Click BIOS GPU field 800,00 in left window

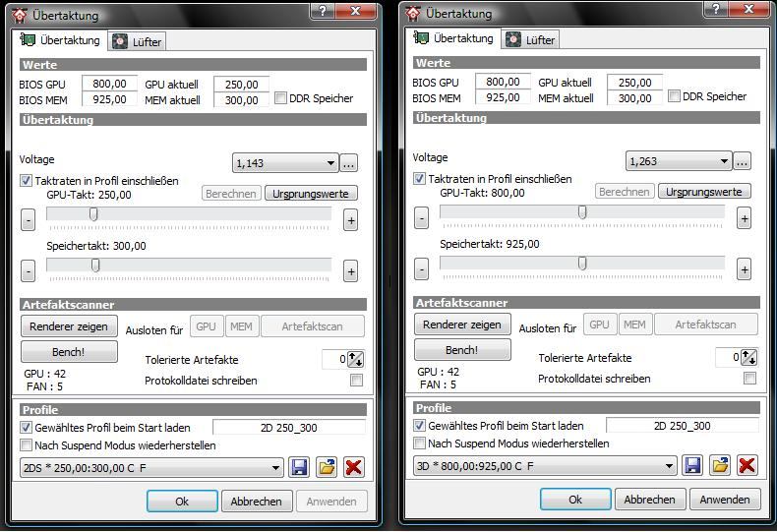pyautogui.click(x=109, y=84)
